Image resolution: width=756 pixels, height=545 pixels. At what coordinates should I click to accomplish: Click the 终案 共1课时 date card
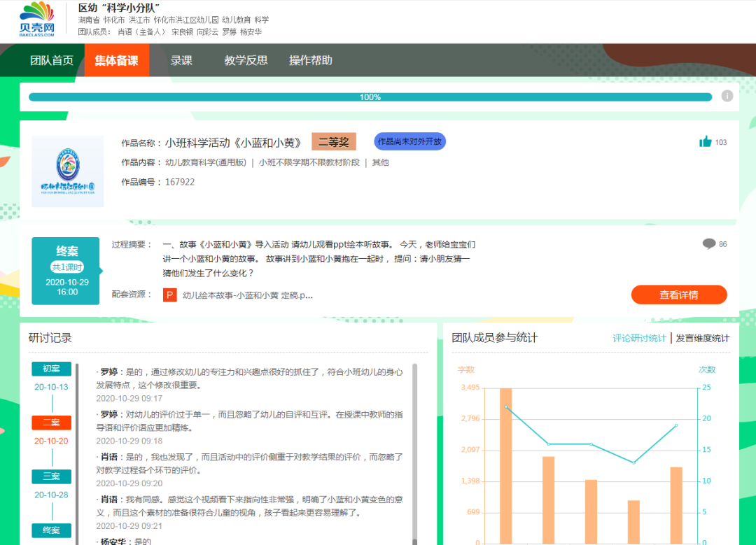point(66,271)
